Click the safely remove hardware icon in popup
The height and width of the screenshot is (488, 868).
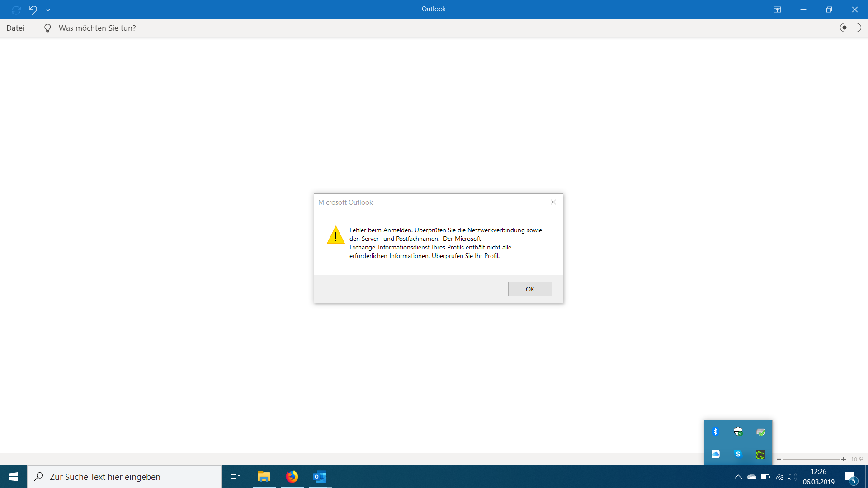coord(761,432)
